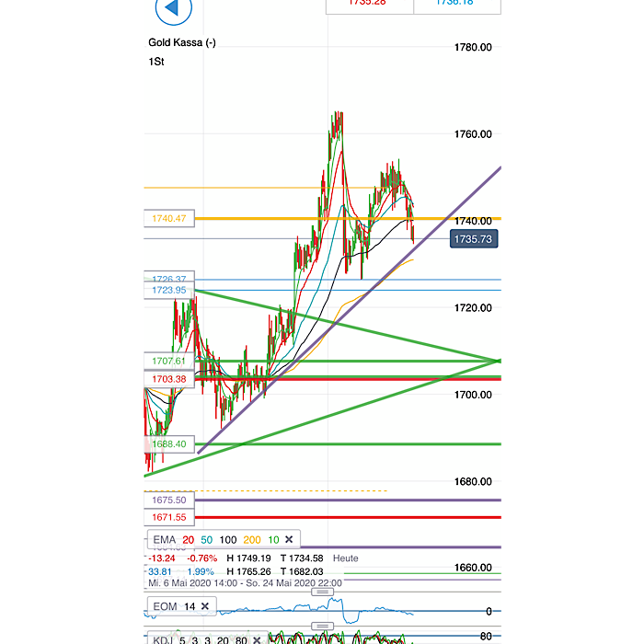The height and width of the screenshot is (644, 644).
Task: Select the 1726.37 blue price line label
Action: pyautogui.click(x=169, y=277)
